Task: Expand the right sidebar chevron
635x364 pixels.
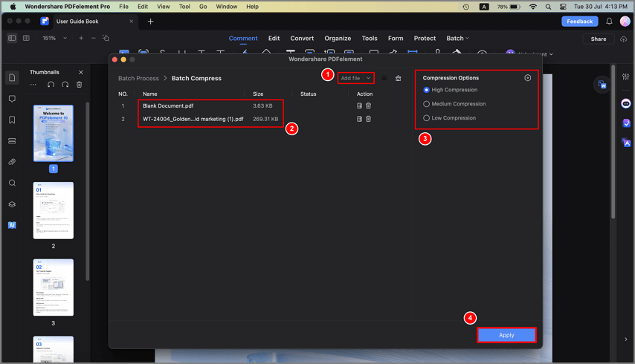Action: coord(625,339)
